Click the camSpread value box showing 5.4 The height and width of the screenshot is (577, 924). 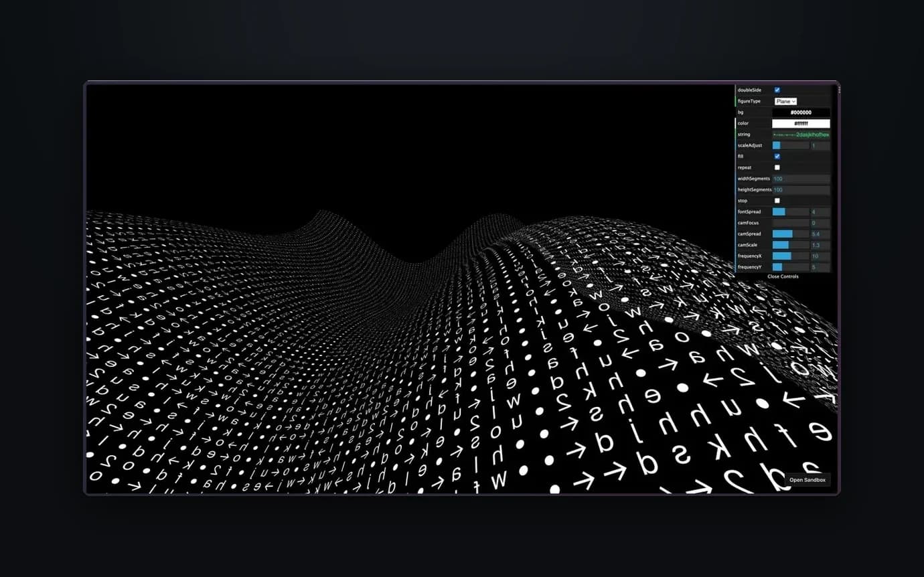pos(820,234)
